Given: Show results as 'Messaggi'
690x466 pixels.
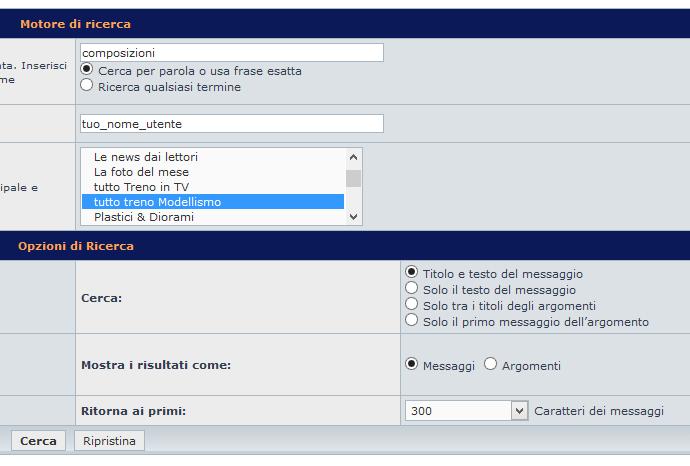Looking at the screenshot, I should point(411,365).
